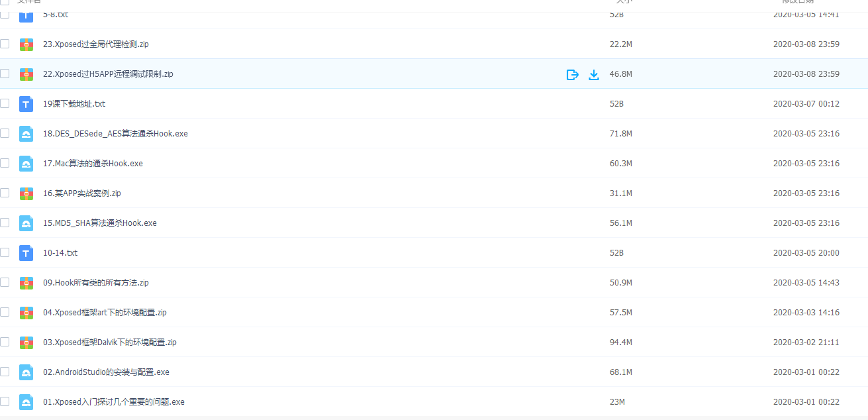Open the file 16.某APP实战案例.zip

pos(82,193)
